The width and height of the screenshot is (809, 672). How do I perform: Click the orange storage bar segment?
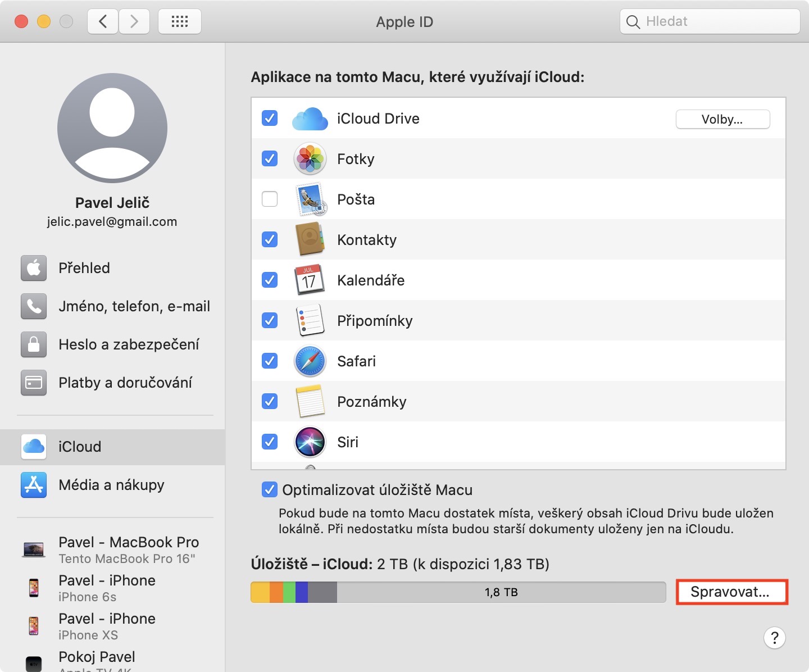pos(276,592)
